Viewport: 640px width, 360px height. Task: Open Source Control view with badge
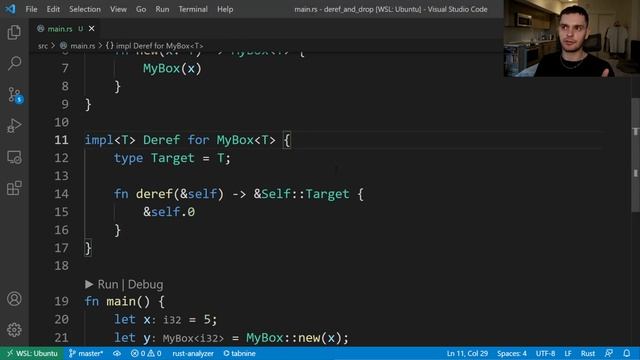click(x=15, y=95)
